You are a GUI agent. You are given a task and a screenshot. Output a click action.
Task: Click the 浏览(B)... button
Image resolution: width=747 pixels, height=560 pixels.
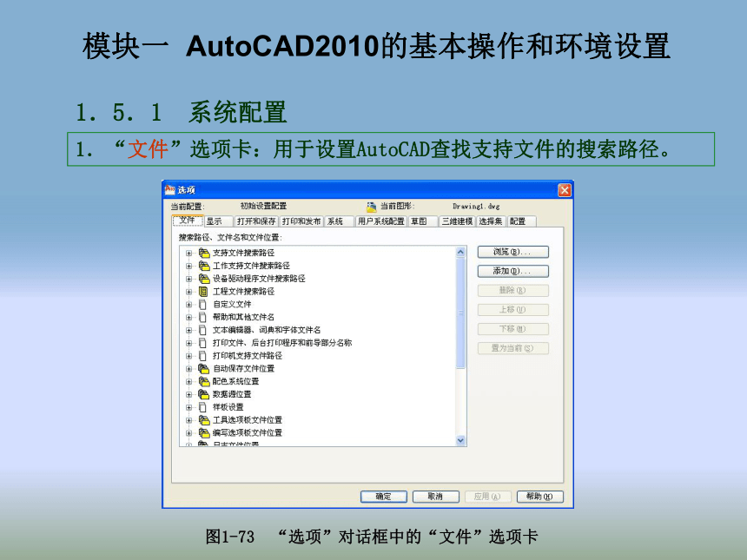tap(513, 252)
